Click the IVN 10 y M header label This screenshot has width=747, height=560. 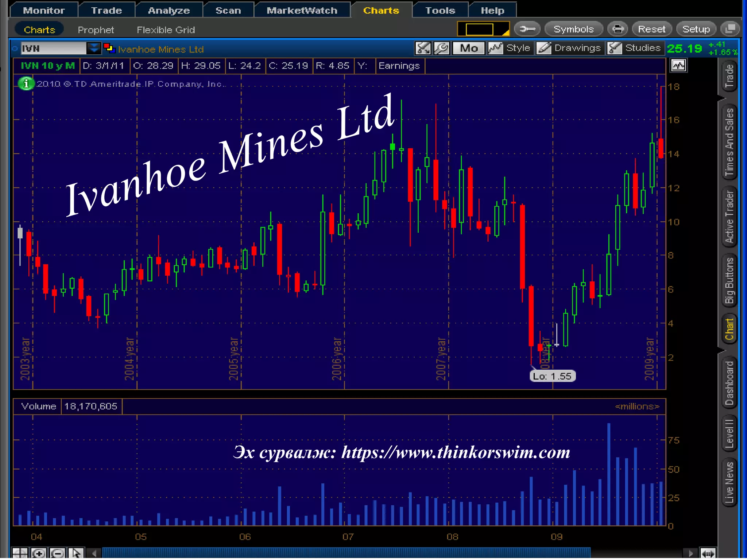(x=47, y=66)
